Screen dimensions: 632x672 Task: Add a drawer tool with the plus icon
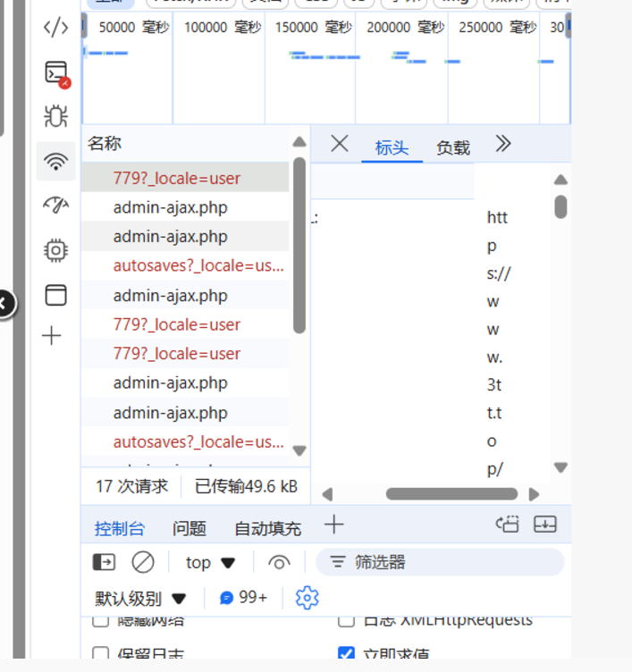pos(334,525)
